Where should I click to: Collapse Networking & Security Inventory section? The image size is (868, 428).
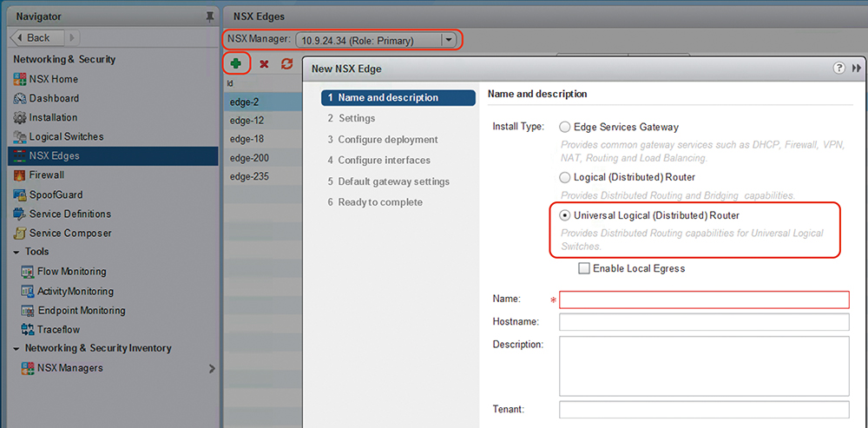click(x=16, y=348)
